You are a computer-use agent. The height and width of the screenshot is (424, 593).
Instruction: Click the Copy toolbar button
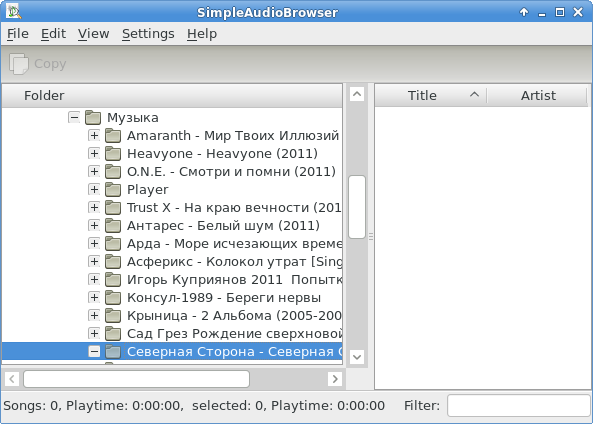pyautogui.click(x=37, y=64)
